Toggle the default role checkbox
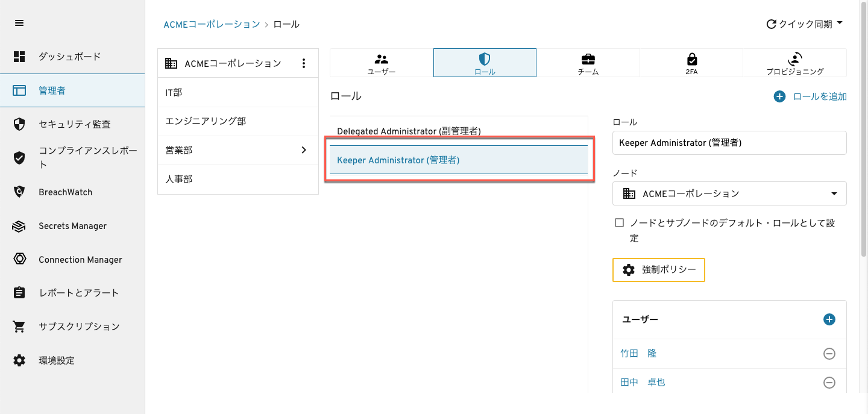The width and height of the screenshot is (868, 414). [x=619, y=223]
